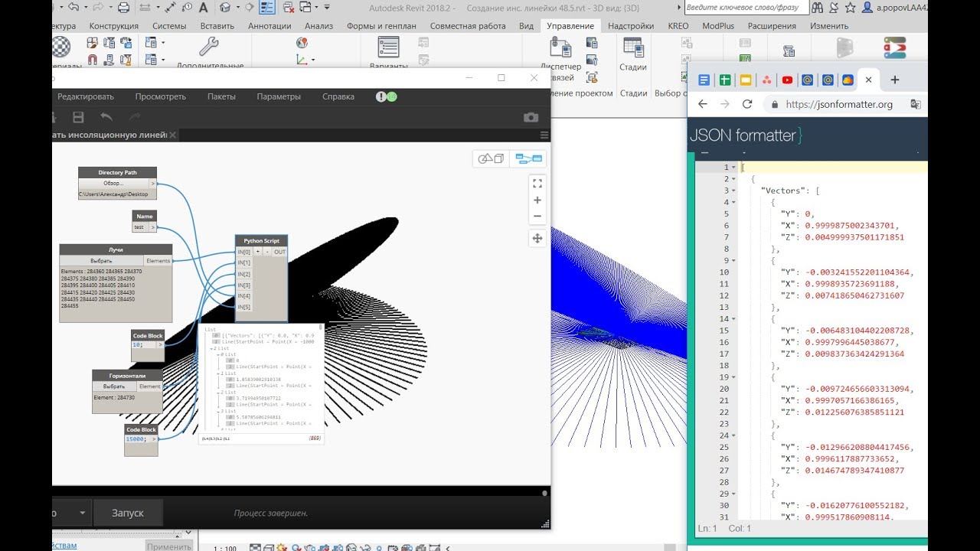980x551 pixels.
Task: Click the print icon in Revit quick access toolbar
Action: 124,8
